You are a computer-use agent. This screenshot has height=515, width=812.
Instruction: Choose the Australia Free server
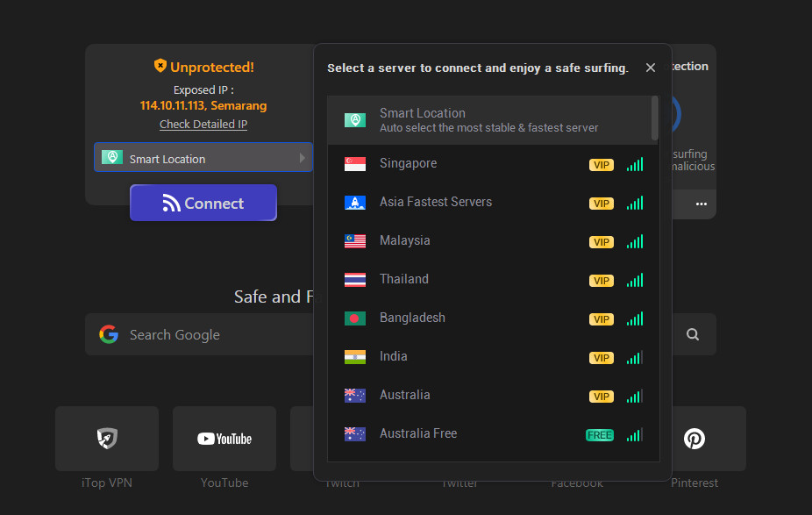tap(493, 434)
